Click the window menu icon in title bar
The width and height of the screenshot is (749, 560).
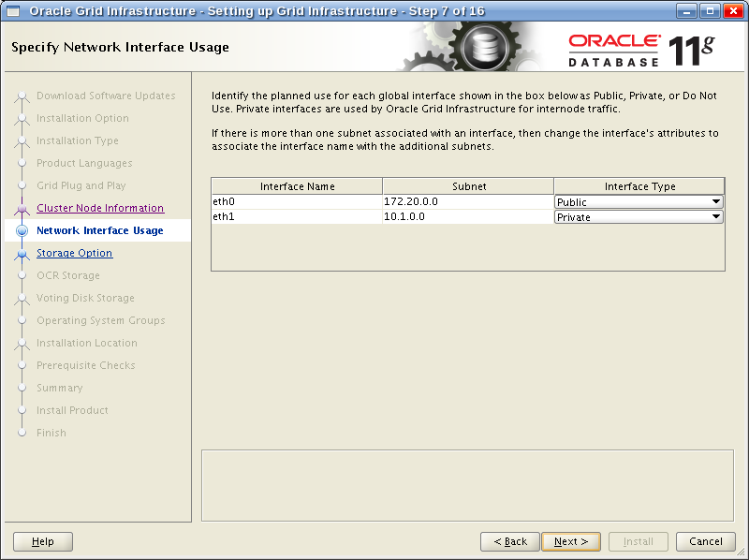point(13,10)
